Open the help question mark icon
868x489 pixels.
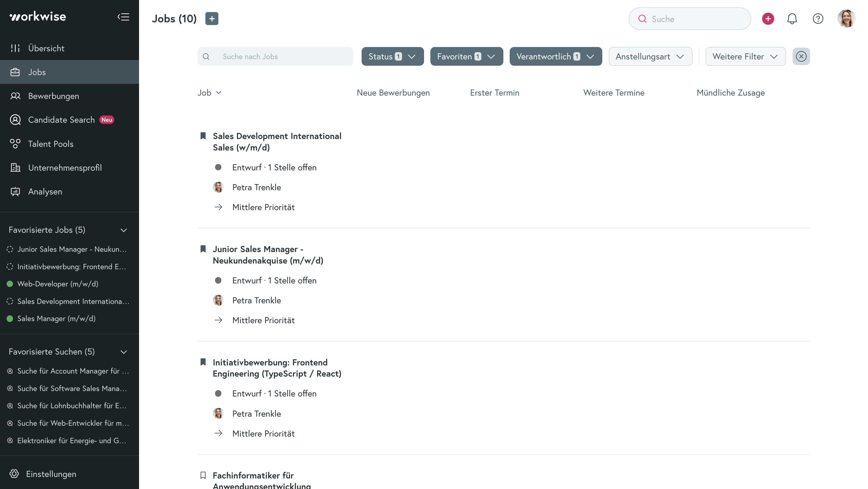(818, 19)
